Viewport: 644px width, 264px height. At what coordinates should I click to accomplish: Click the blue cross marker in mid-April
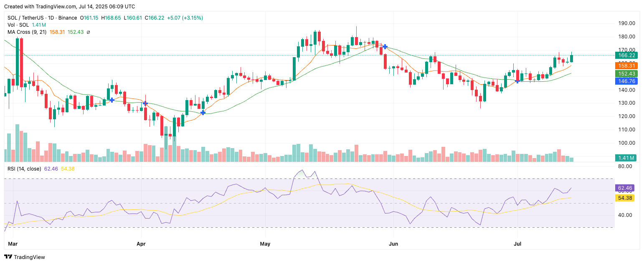[x=203, y=112]
